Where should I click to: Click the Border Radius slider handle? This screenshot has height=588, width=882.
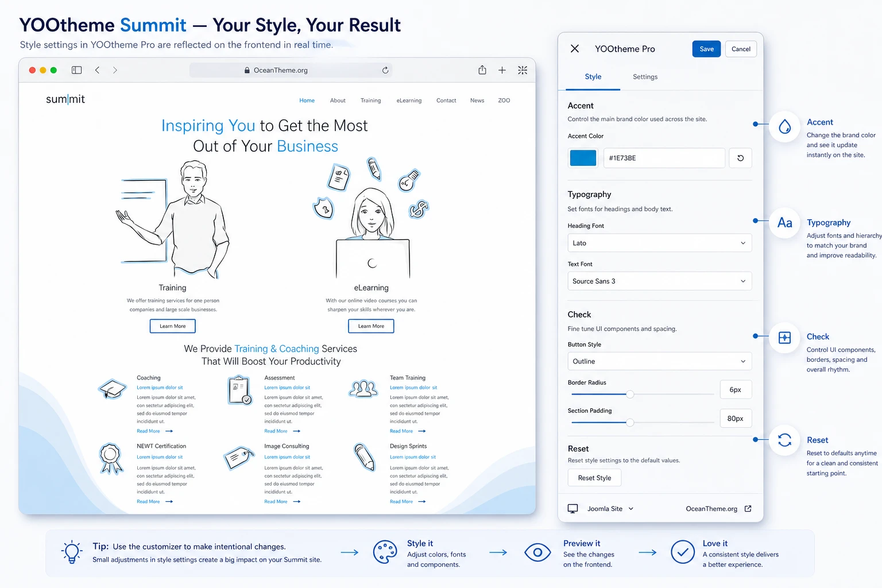click(x=630, y=394)
